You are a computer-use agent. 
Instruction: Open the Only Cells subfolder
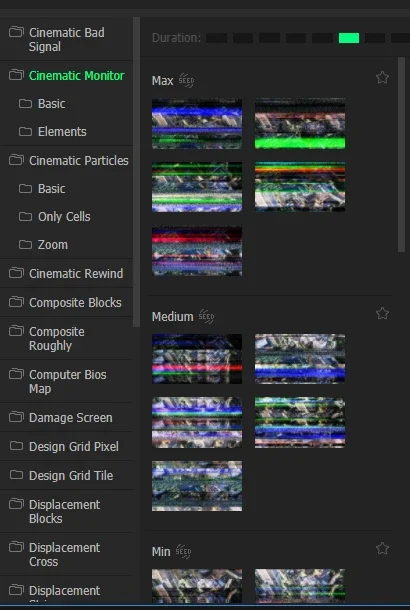coord(66,217)
